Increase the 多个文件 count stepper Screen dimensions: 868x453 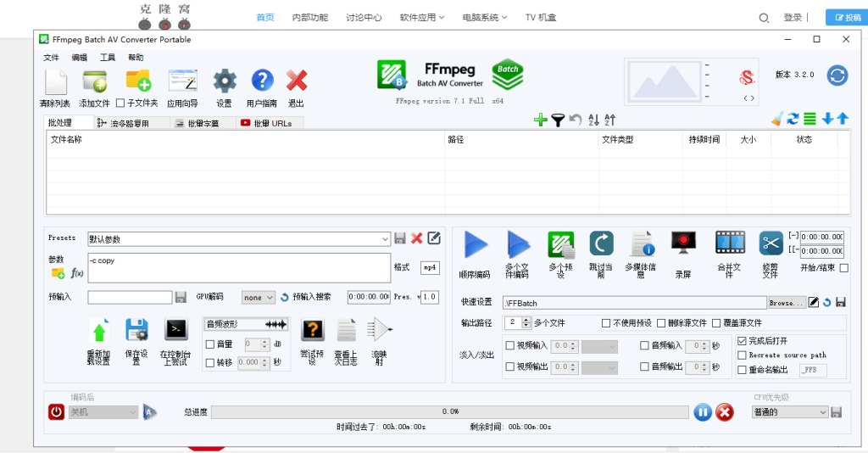526,320
